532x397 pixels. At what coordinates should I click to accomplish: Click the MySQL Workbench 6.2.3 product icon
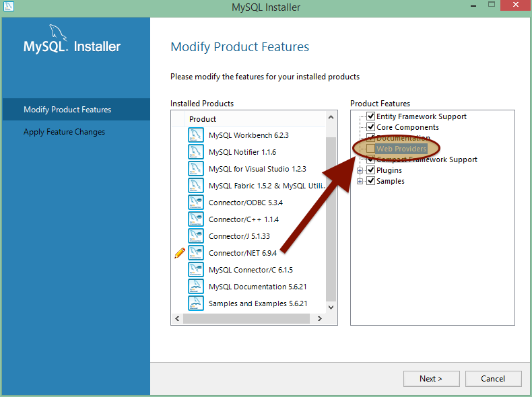(196, 135)
